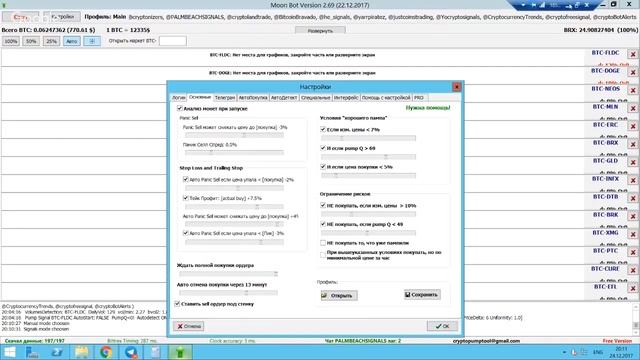Screen dimensions: 640x360
Task: Open Server Manager taskbar icon
Action: click(x=32, y=352)
